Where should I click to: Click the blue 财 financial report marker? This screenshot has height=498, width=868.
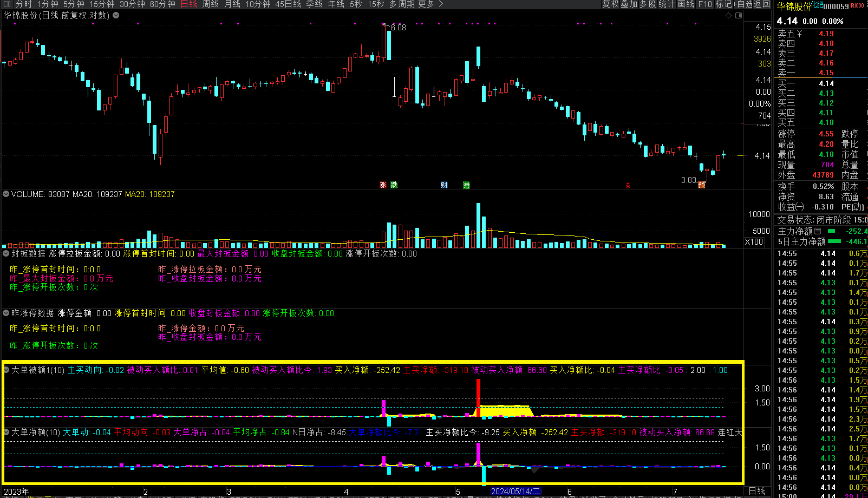pos(444,185)
